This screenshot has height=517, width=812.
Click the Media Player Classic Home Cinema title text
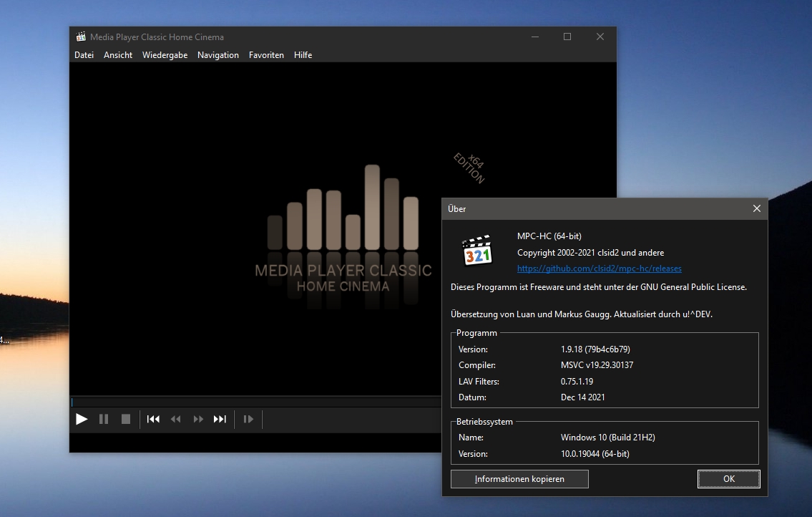[157, 37]
